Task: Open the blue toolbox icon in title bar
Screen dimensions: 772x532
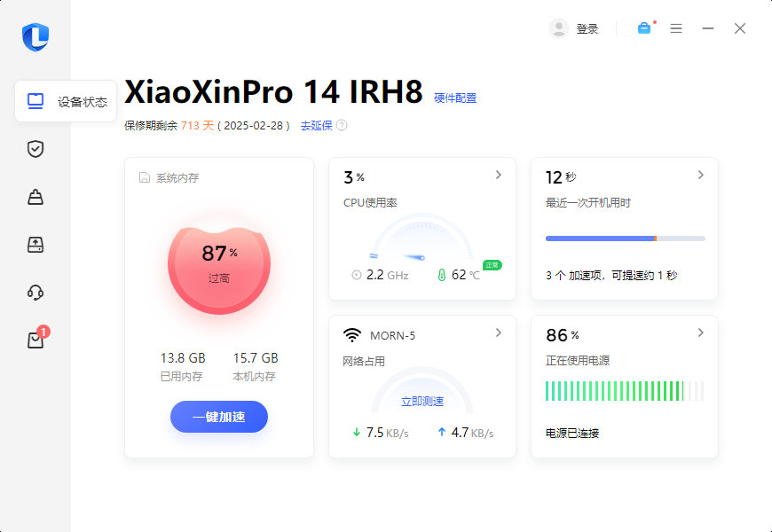Action: (x=643, y=27)
